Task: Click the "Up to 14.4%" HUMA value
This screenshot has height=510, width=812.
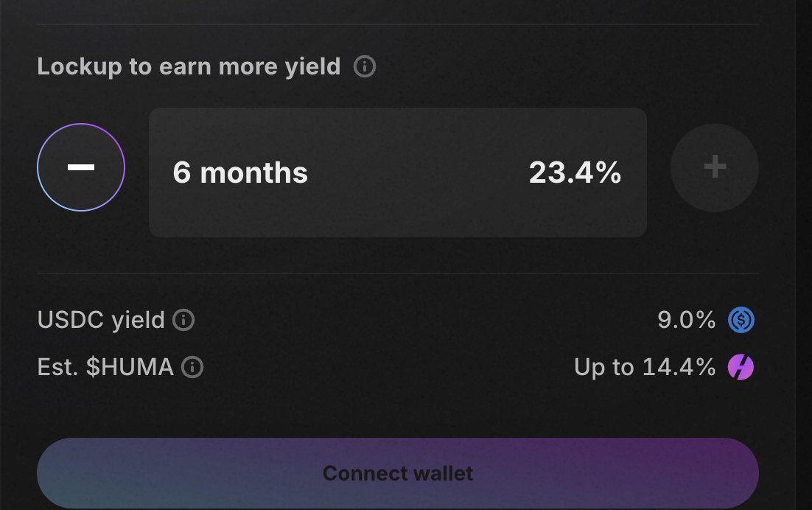Action: 645,367
